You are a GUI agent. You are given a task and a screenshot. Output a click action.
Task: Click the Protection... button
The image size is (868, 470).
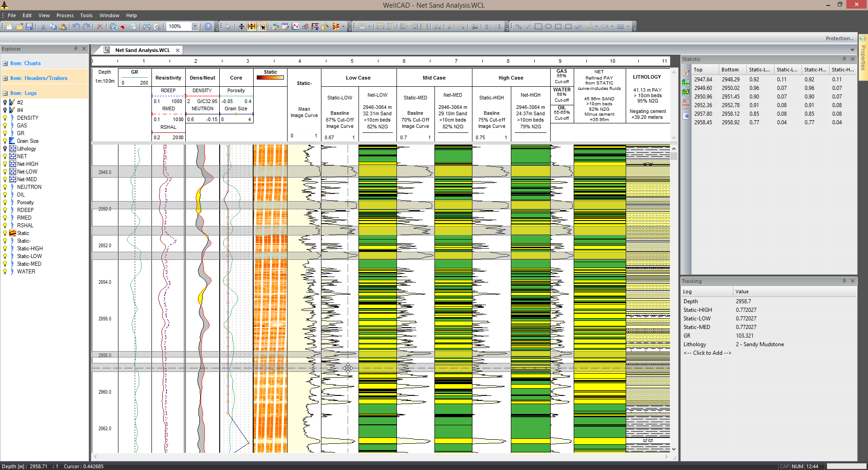pyautogui.click(x=840, y=38)
